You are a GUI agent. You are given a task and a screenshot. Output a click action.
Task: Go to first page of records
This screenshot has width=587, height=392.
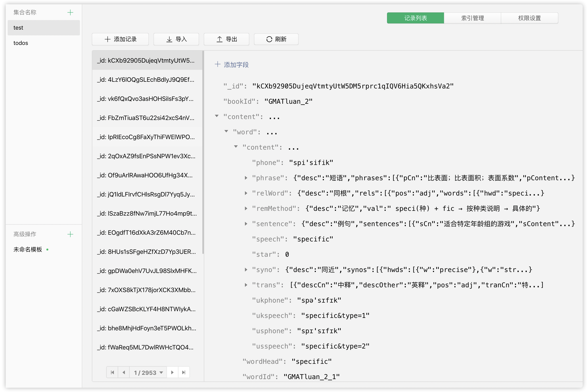click(x=112, y=372)
